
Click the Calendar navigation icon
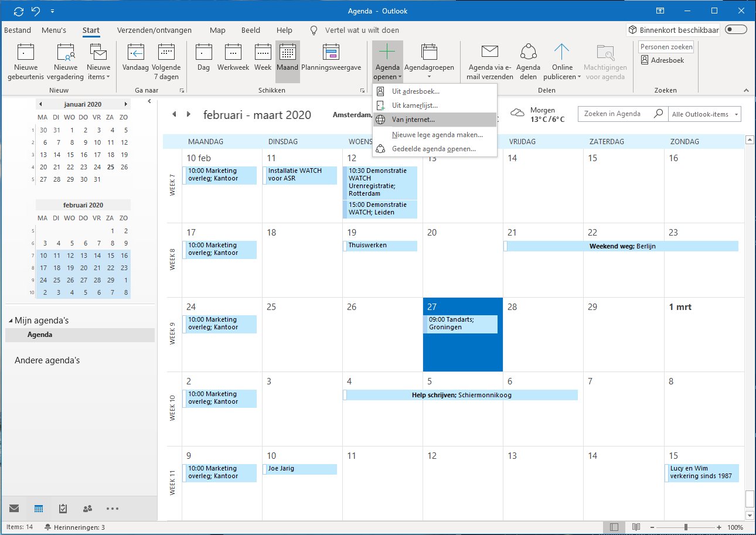pyautogui.click(x=39, y=508)
